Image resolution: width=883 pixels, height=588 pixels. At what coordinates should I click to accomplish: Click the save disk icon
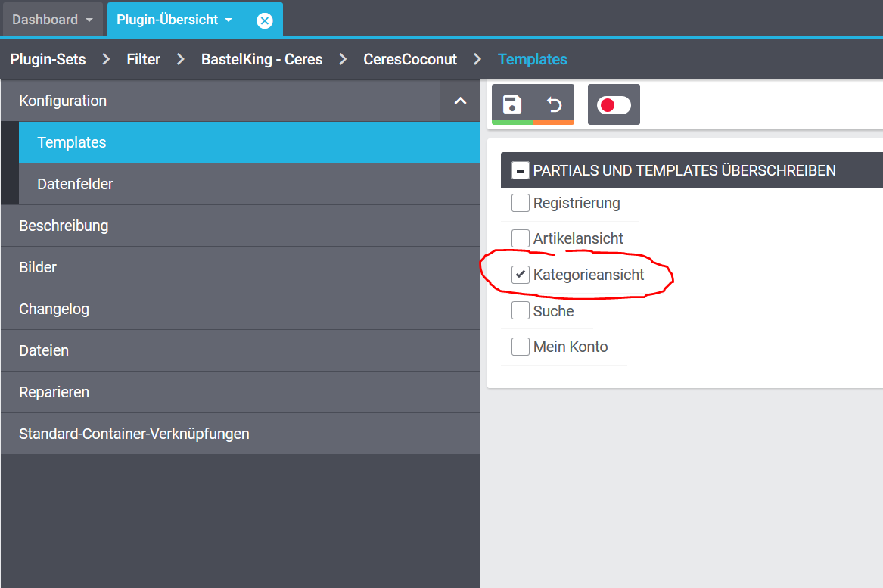pos(512,104)
